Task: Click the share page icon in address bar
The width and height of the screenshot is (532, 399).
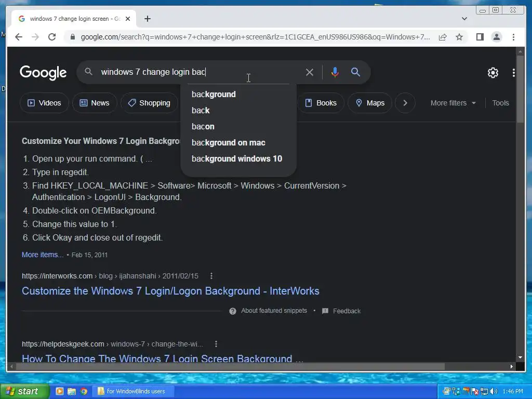Action: [443, 37]
